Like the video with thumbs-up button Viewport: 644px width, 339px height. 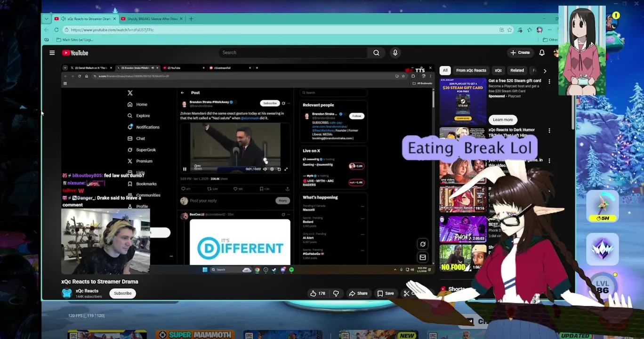(317, 293)
